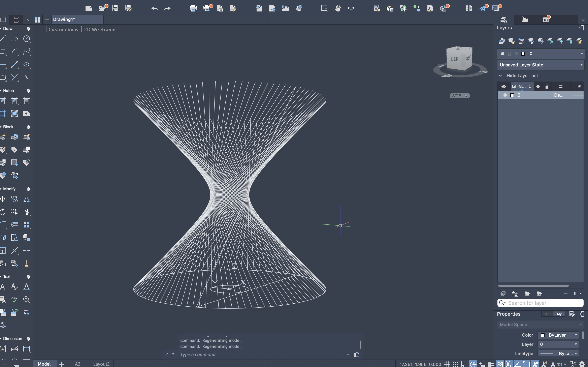The height and width of the screenshot is (367, 588).
Task: Click the Custom View label
Action: (x=63, y=29)
